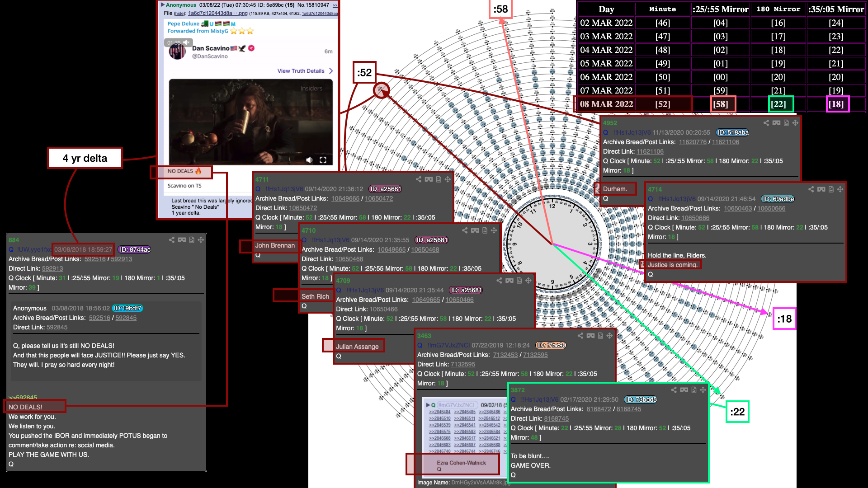This screenshot has width=868, height=488.
Task: Click image-file icon on post 4952
Action: pos(786,123)
